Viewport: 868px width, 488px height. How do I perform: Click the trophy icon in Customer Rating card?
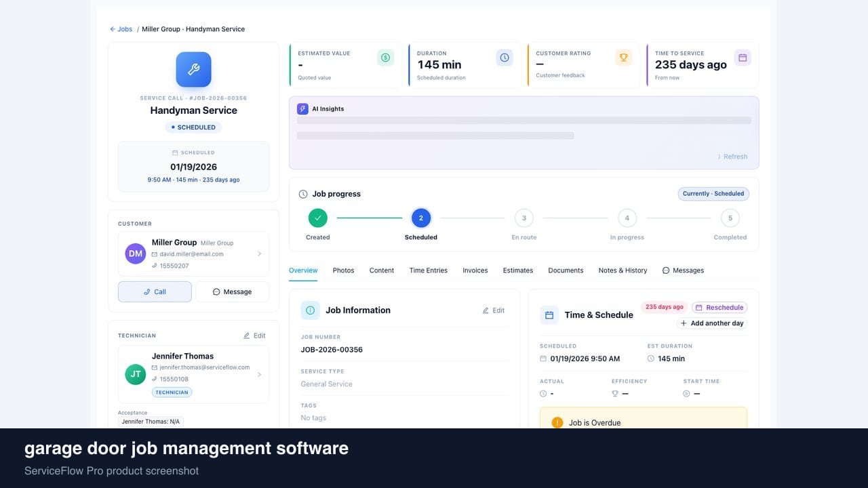point(624,58)
